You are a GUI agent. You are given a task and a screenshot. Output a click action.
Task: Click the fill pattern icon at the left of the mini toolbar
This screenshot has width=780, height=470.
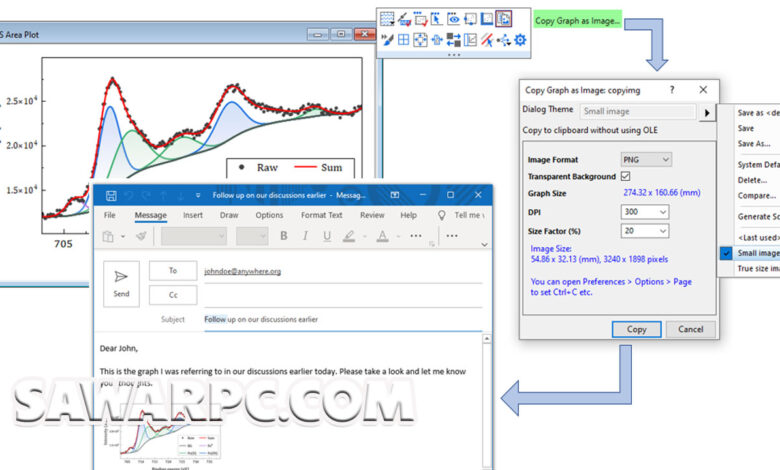point(387,19)
